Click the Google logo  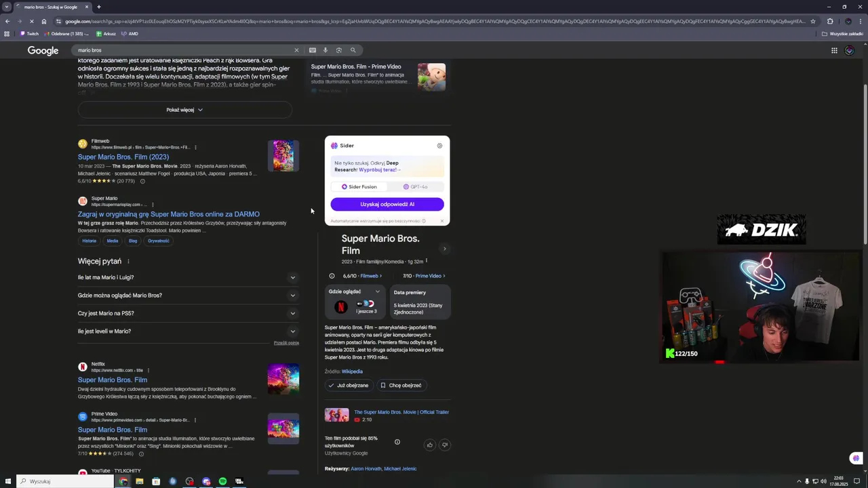click(43, 51)
